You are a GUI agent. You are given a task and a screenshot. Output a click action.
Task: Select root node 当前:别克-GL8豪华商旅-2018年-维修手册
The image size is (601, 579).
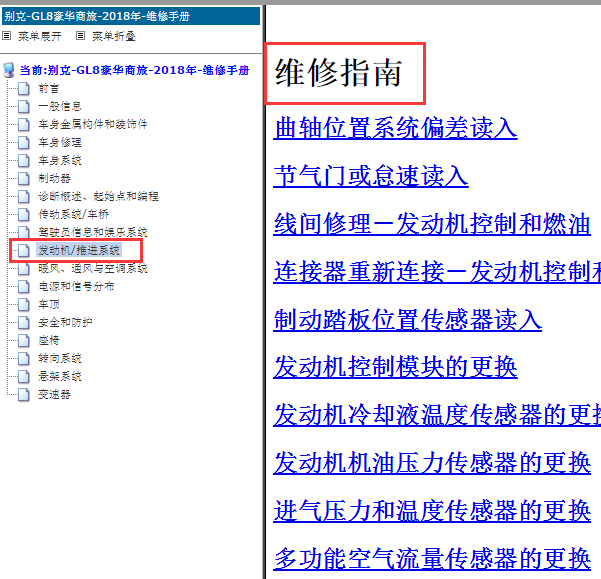(135, 71)
